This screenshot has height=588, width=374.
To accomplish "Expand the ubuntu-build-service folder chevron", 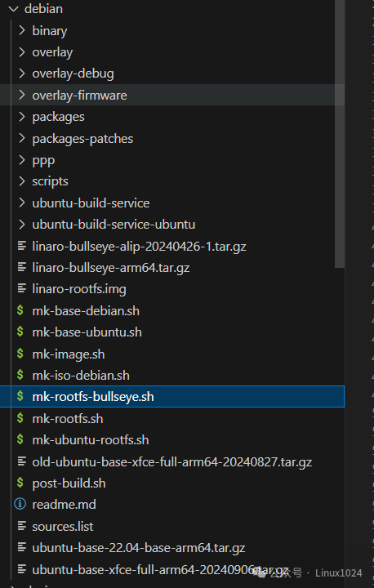I will [x=22, y=203].
